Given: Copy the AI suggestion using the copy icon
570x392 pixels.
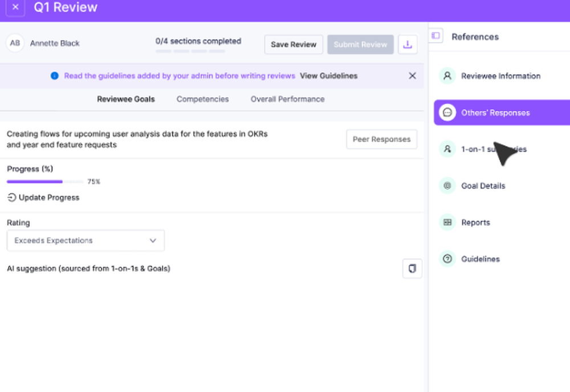Looking at the screenshot, I should point(412,268).
